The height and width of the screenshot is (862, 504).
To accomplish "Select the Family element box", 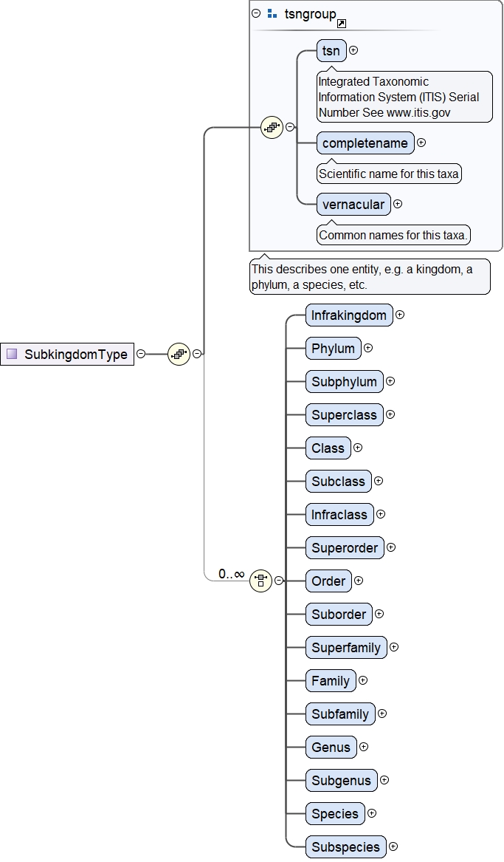I will tap(331, 680).
